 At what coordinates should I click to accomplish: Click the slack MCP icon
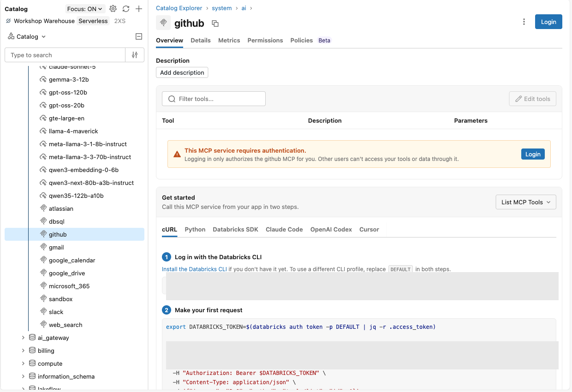(x=44, y=312)
